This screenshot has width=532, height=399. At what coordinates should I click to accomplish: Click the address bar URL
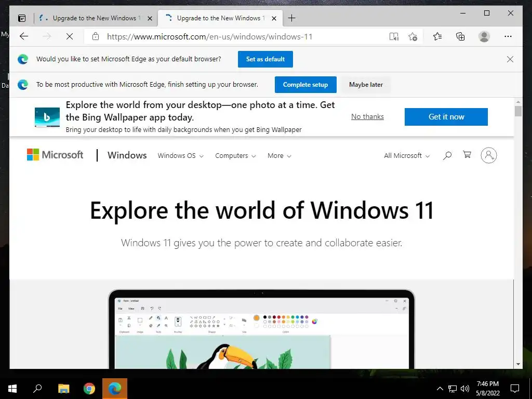pos(209,37)
